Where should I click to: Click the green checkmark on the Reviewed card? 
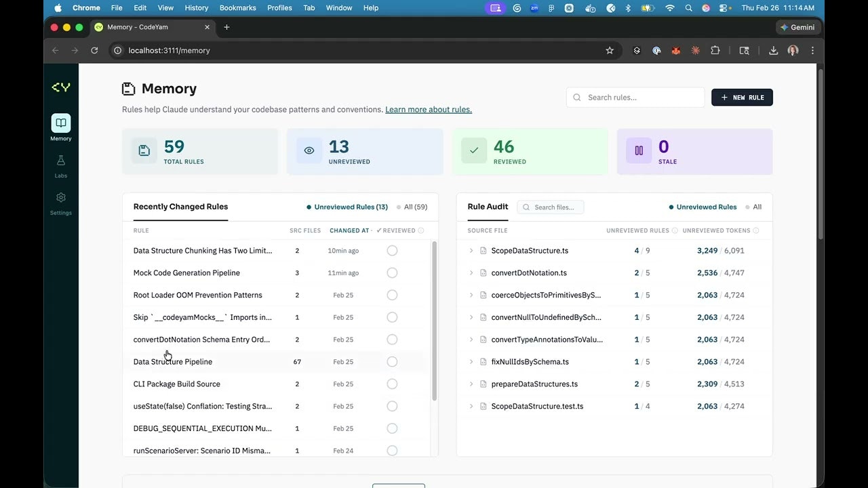(x=474, y=150)
